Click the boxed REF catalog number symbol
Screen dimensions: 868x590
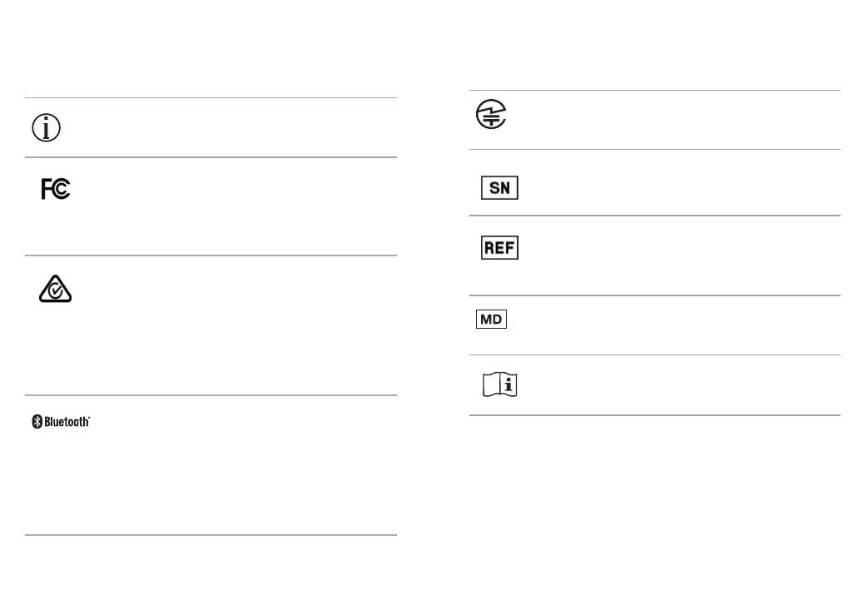[500, 247]
